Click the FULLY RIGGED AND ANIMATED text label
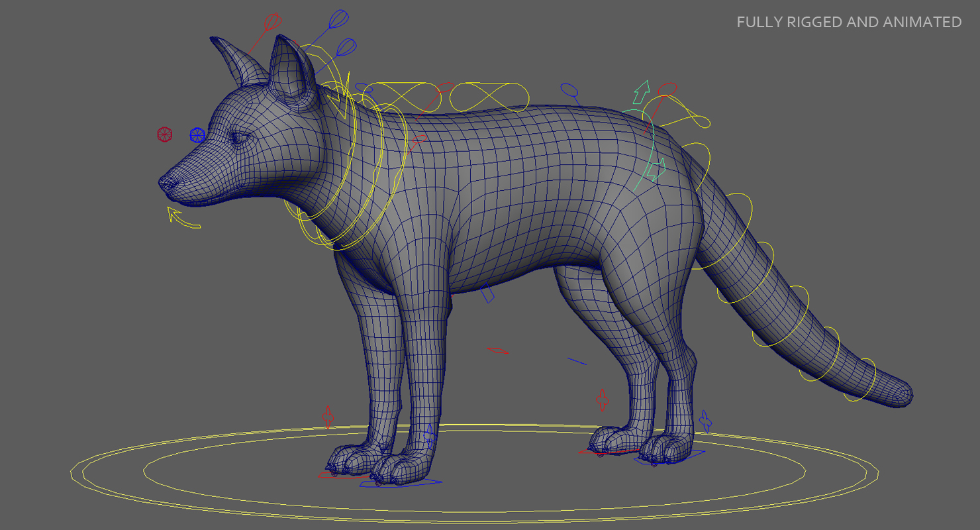 pos(848,22)
